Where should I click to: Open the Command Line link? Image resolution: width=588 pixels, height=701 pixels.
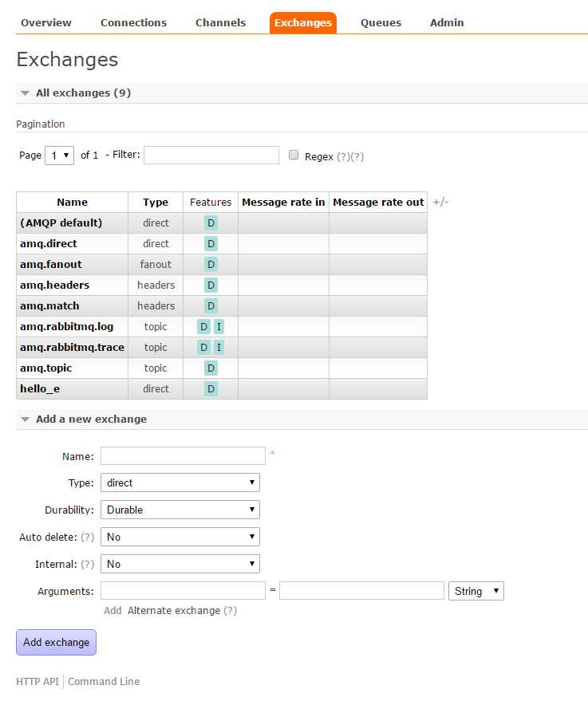[104, 681]
